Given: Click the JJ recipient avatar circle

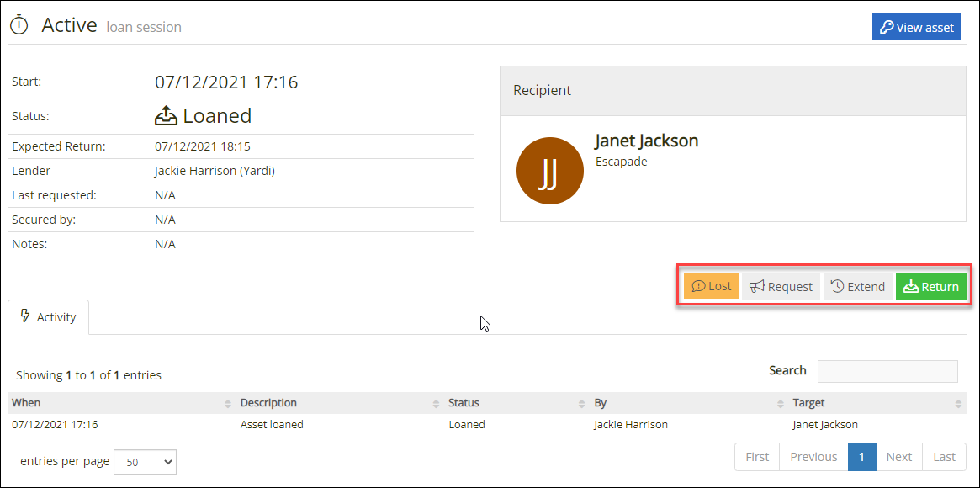Looking at the screenshot, I should point(550,171).
